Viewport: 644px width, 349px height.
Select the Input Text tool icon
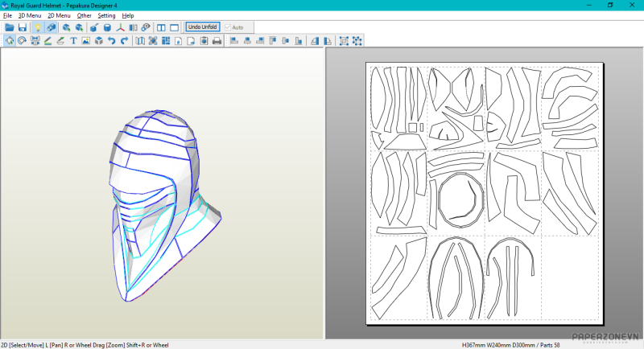(x=73, y=41)
